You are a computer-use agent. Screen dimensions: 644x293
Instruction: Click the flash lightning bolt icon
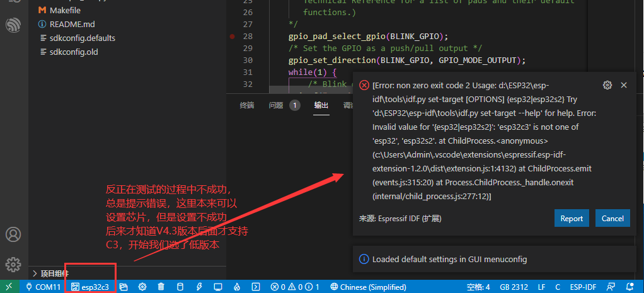[199, 287]
